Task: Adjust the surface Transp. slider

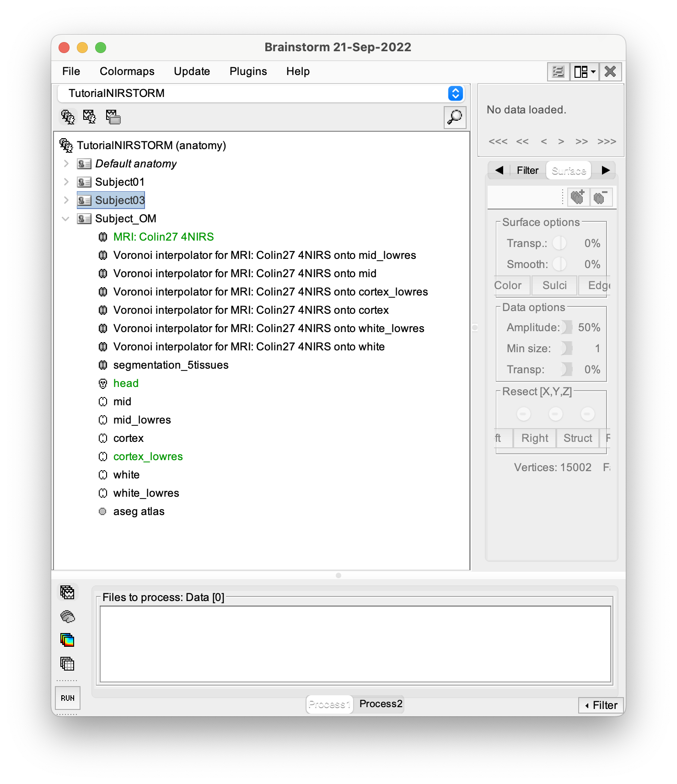Action: [x=559, y=243]
